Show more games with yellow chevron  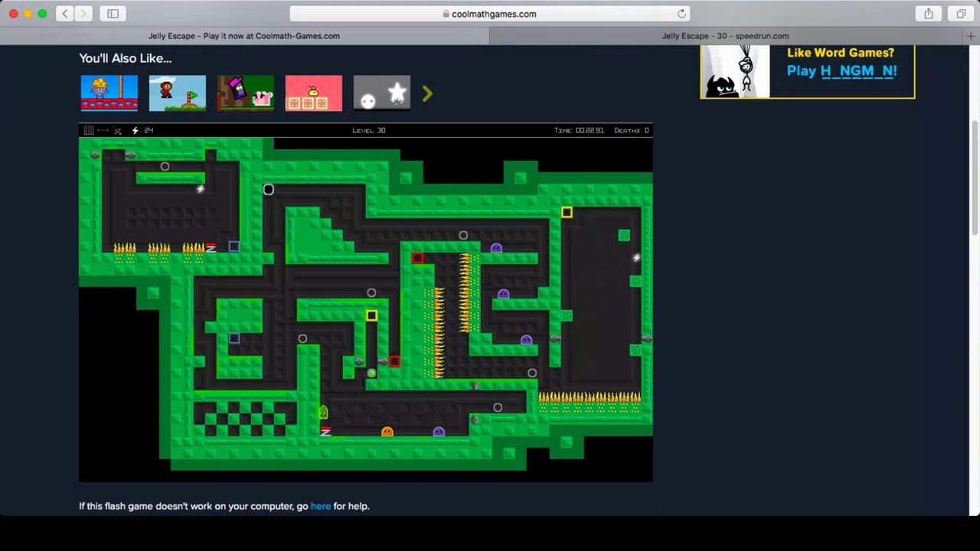click(427, 93)
